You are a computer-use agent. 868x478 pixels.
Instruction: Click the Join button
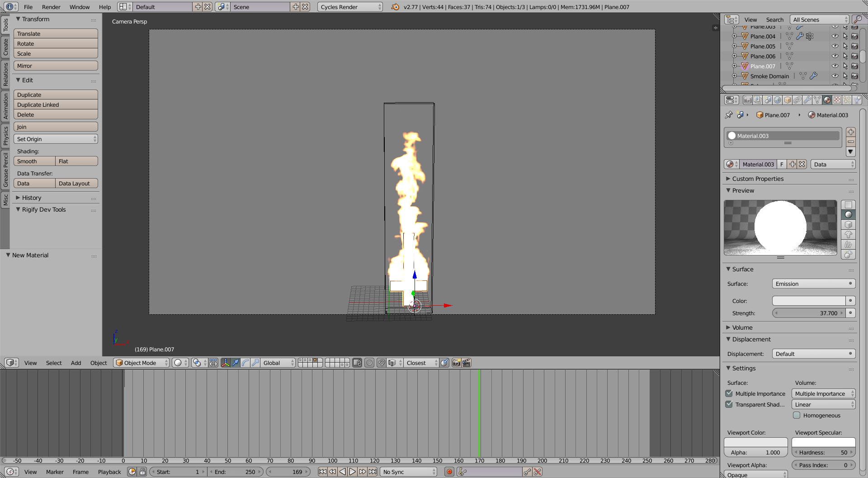click(x=56, y=127)
